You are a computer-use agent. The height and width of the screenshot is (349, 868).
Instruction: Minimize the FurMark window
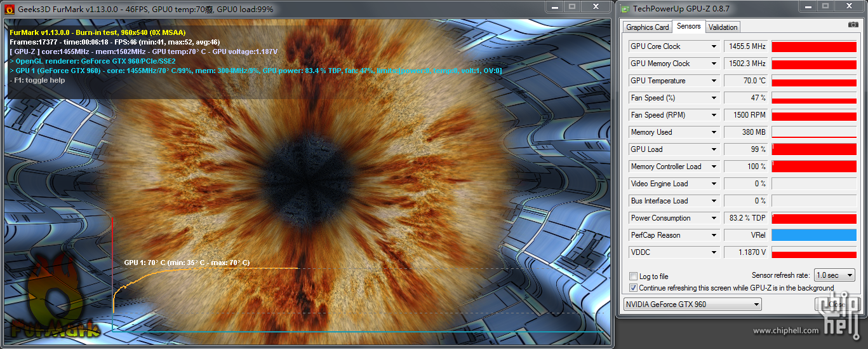(554, 6)
